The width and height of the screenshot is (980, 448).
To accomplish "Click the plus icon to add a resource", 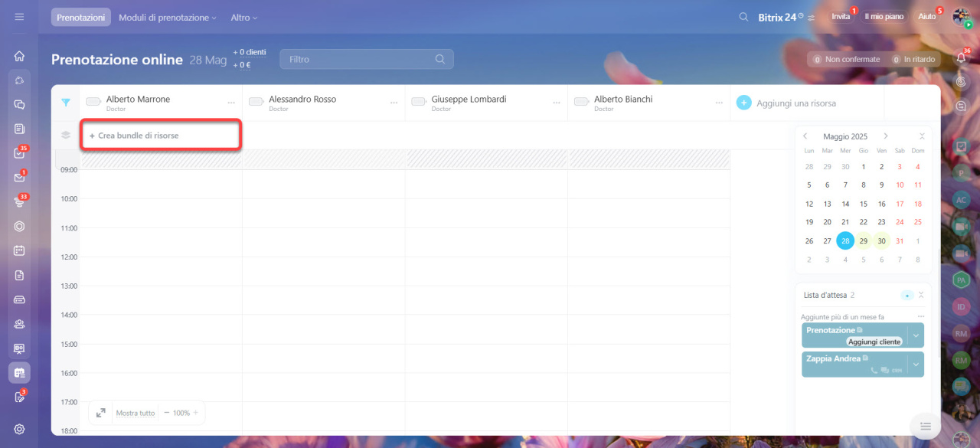I will [743, 103].
